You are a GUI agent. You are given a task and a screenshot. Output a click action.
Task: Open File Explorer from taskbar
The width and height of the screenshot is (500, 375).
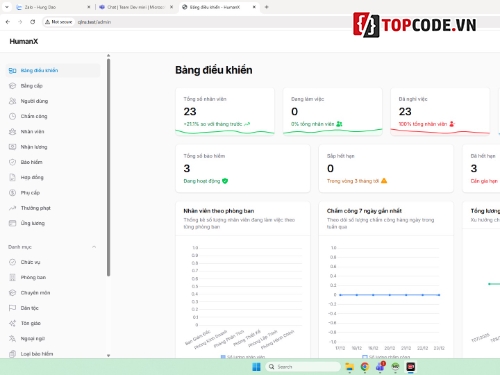click(349, 367)
